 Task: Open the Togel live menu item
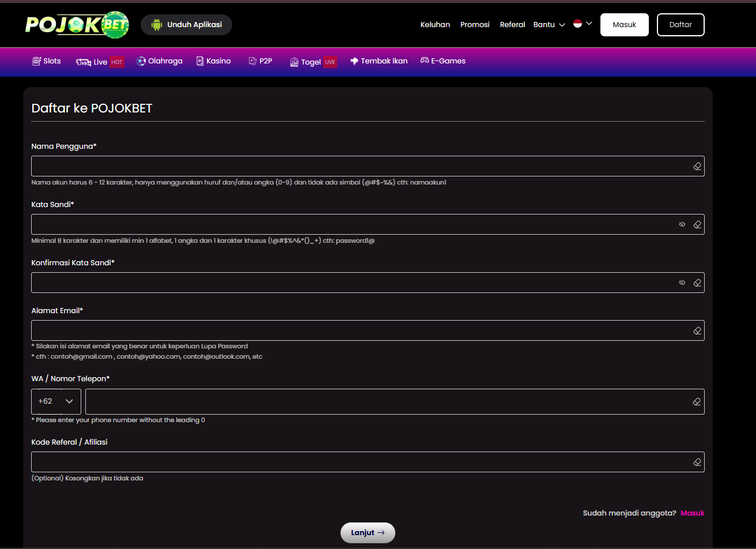click(313, 62)
